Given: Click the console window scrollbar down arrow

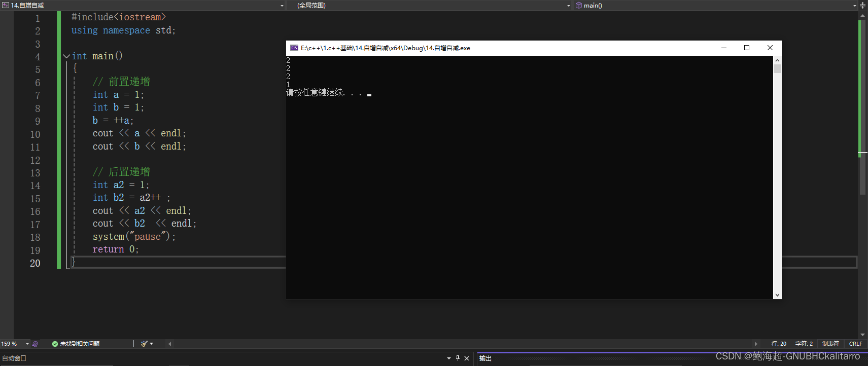Looking at the screenshot, I should click(x=777, y=295).
